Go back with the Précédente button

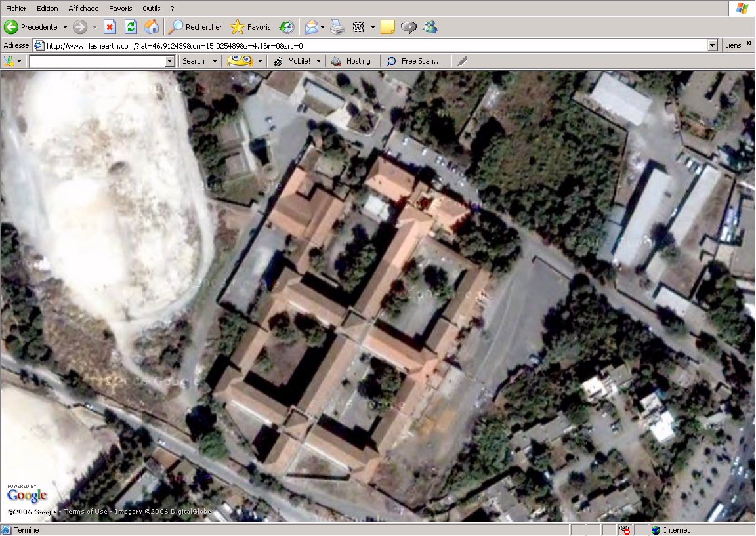pyautogui.click(x=31, y=27)
